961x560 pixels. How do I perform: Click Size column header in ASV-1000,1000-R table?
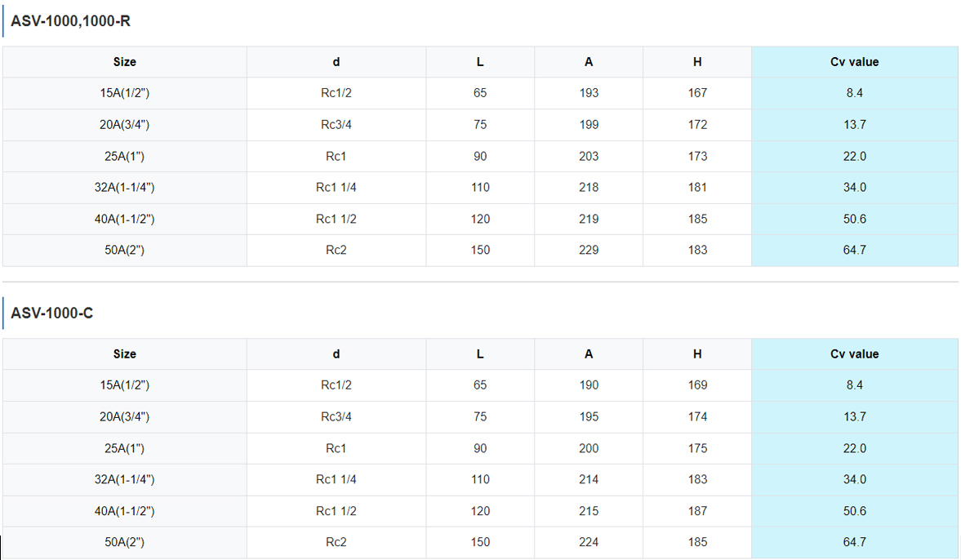point(125,62)
